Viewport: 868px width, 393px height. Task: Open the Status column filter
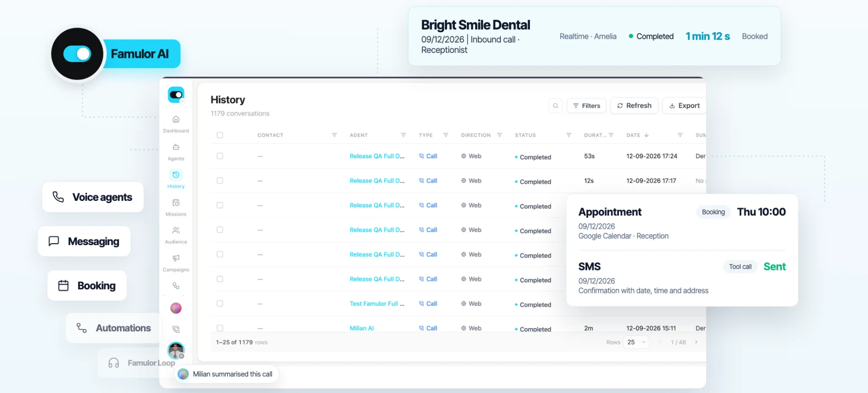click(x=569, y=135)
